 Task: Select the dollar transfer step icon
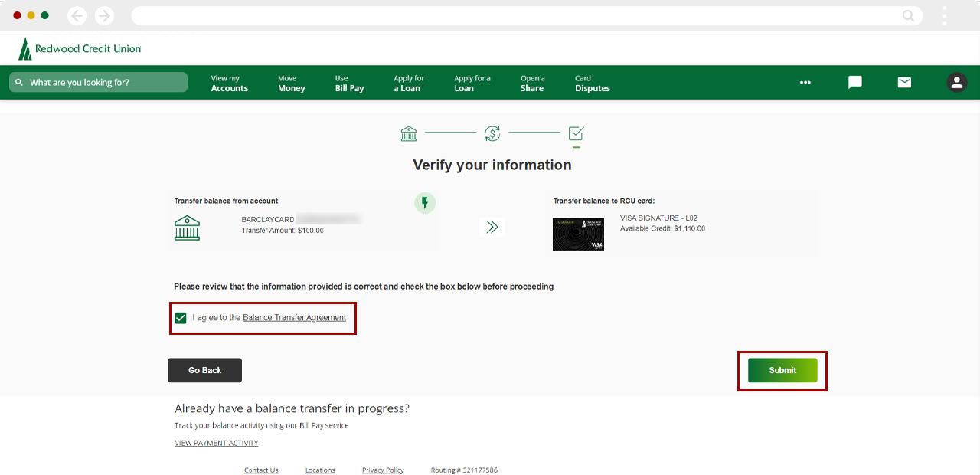click(x=492, y=134)
